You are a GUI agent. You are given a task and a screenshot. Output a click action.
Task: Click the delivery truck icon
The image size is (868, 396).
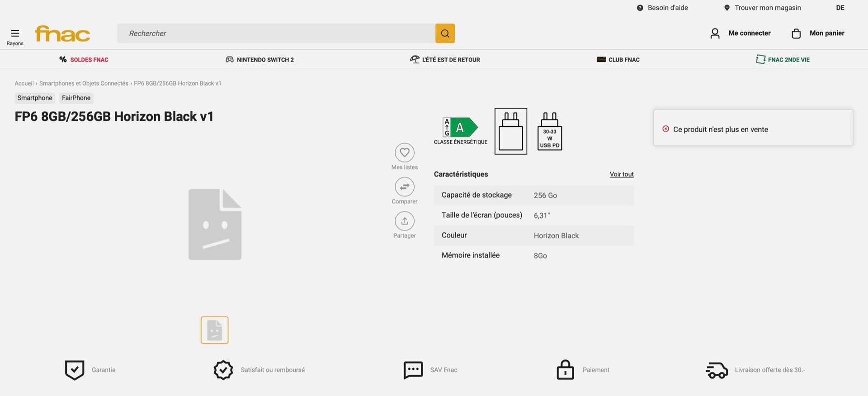click(x=717, y=370)
